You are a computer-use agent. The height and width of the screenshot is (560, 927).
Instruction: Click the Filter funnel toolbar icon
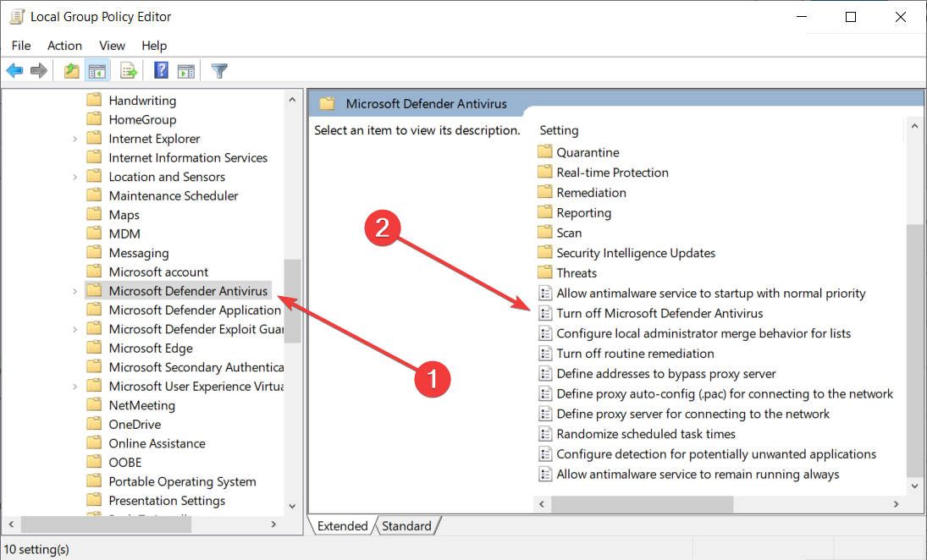tap(219, 71)
